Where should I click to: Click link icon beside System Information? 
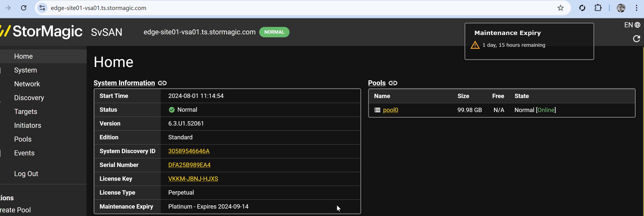162,83
